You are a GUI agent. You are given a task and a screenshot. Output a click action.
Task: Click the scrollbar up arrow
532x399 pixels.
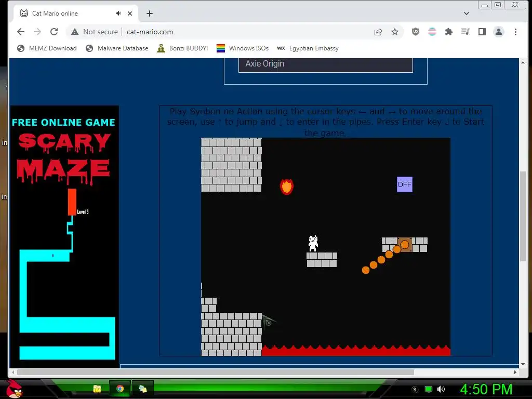[x=523, y=62]
